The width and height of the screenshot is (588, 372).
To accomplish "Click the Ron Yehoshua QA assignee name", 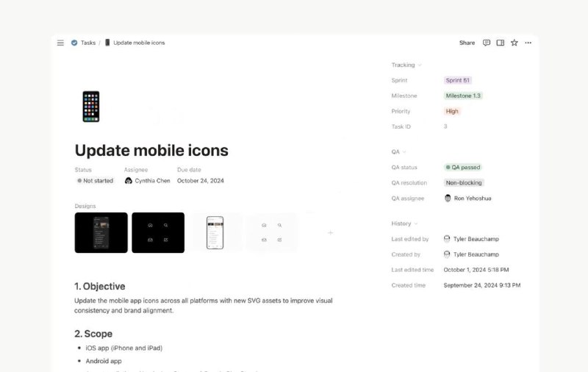I will pos(473,198).
